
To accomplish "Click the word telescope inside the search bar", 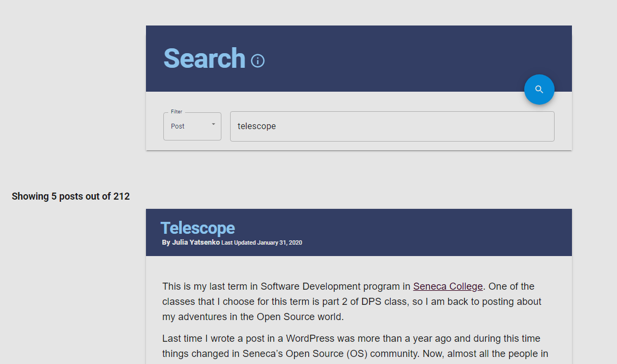I will (256, 126).
